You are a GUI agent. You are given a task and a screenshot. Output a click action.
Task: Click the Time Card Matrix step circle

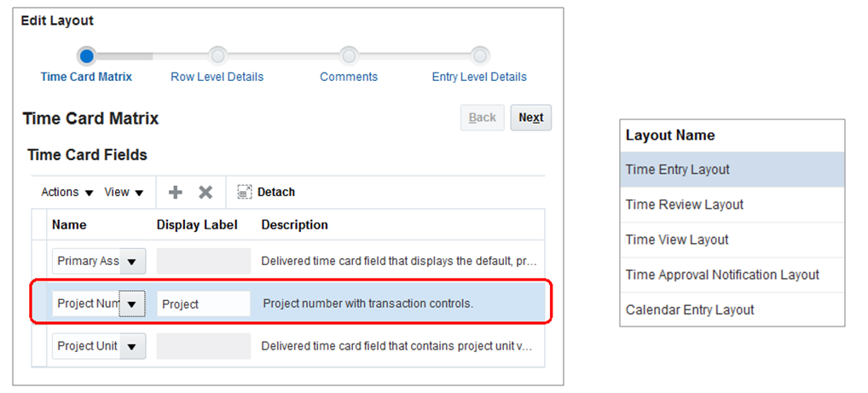click(x=86, y=55)
